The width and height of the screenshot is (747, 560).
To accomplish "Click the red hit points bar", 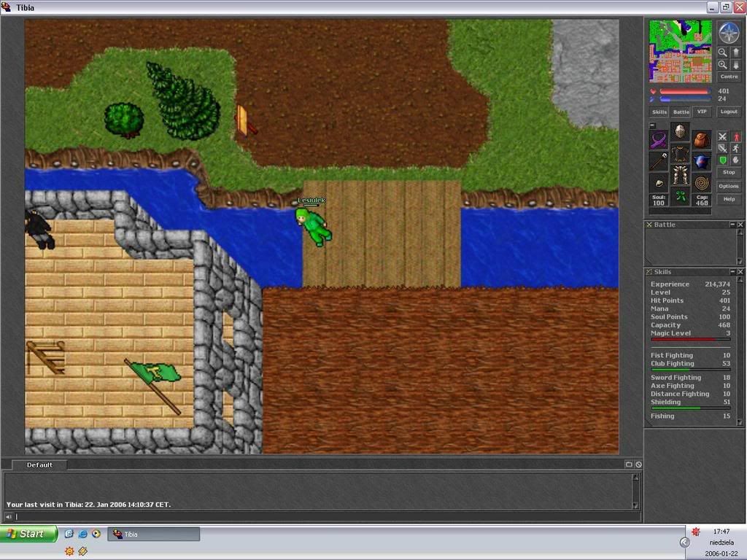I will tap(684, 91).
